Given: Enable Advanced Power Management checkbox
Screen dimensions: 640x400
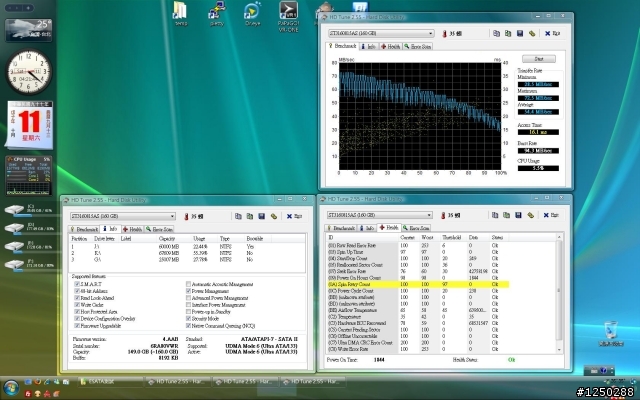Looking at the screenshot, I should click(188, 298).
